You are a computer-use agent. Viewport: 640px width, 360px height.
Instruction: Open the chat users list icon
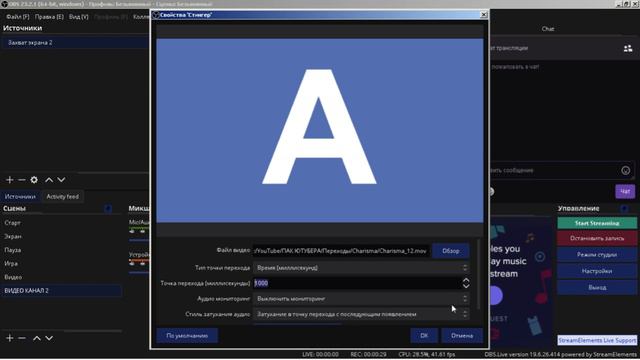[x=628, y=49]
